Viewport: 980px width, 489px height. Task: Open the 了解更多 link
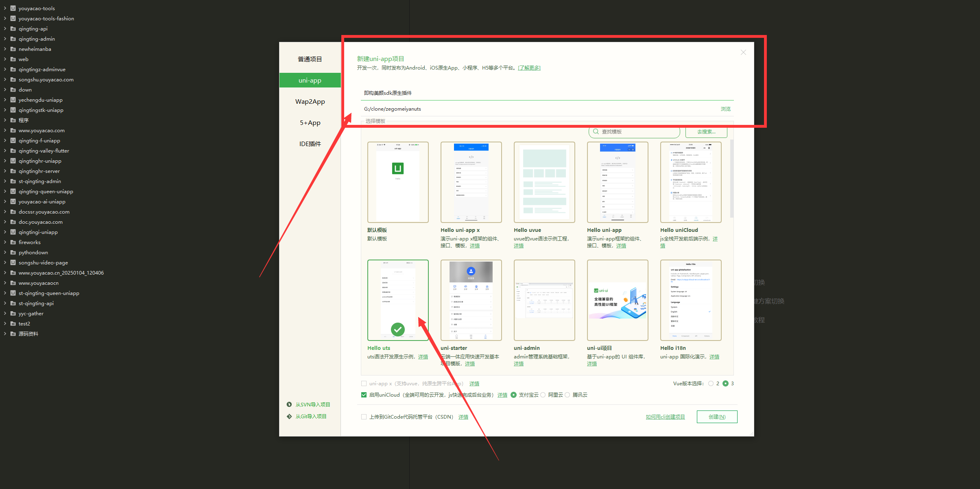click(x=529, y=68)
